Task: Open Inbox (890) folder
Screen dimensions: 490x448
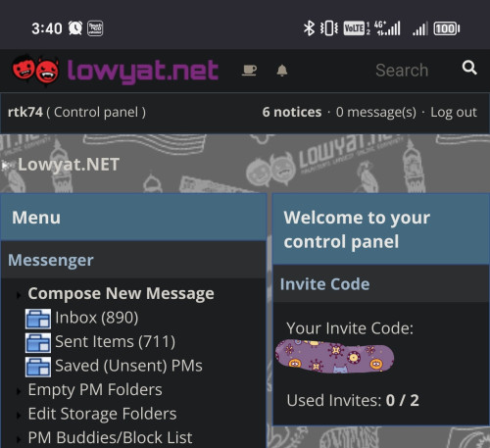Action: coord(97,318)
